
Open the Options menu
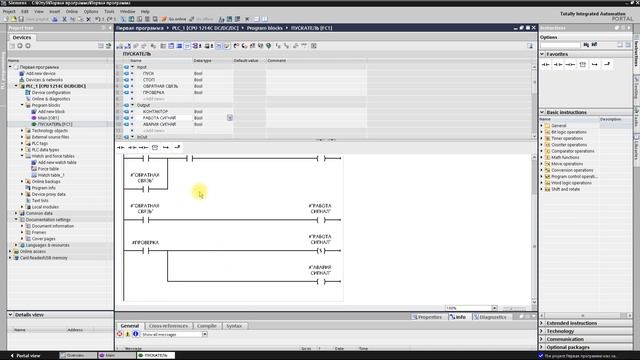pos(91,11)
